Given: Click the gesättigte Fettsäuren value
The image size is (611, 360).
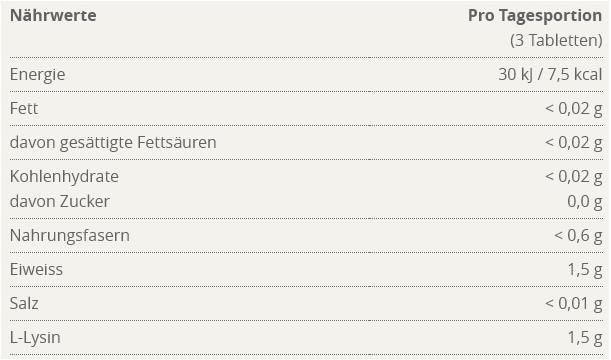Looking at the screenshot, I should [574, 143].
